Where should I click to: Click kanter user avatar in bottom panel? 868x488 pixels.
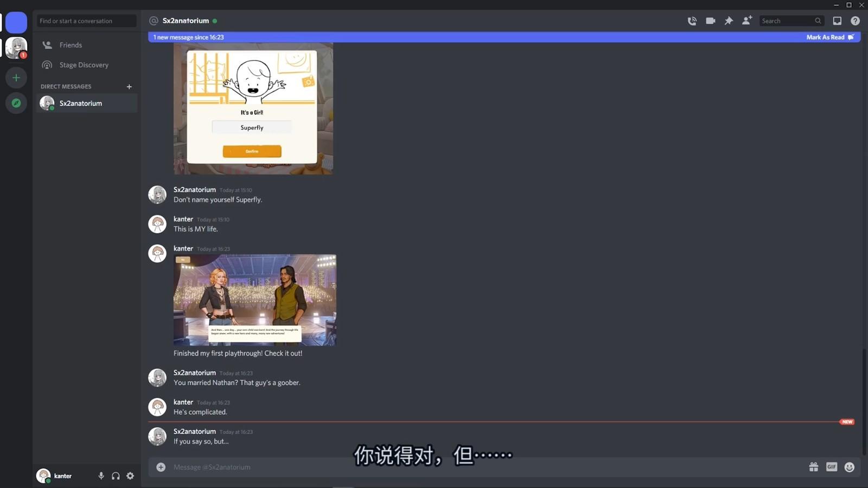tap(43, 476)
